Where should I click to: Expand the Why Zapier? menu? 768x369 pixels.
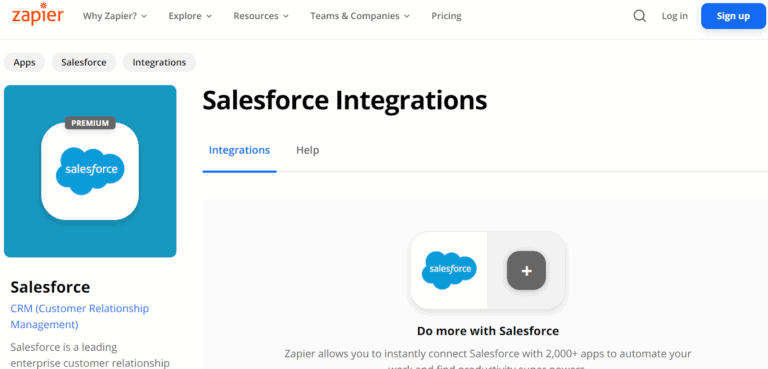point(115,16)
